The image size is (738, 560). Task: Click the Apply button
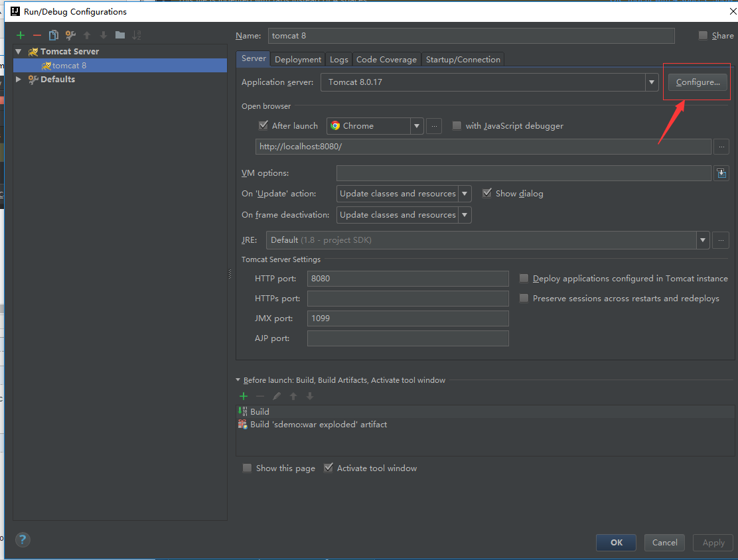pos(713,543)
